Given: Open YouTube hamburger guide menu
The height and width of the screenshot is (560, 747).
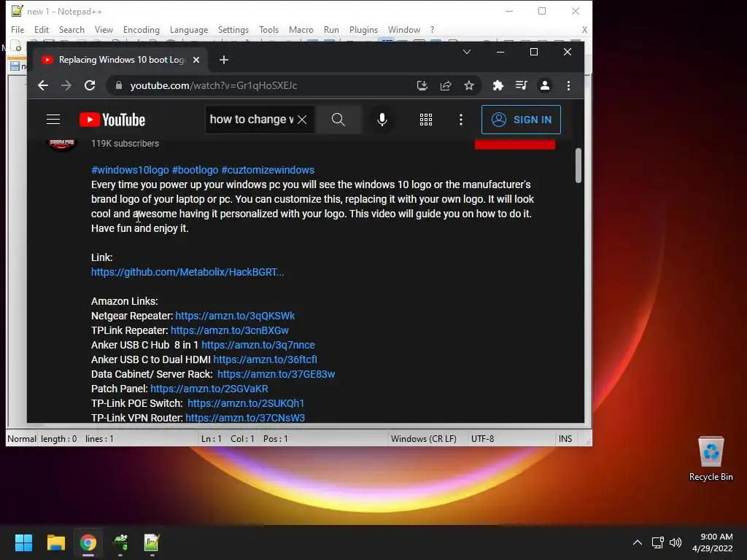Looking at the screenshot, I should (x=53, y=120).
